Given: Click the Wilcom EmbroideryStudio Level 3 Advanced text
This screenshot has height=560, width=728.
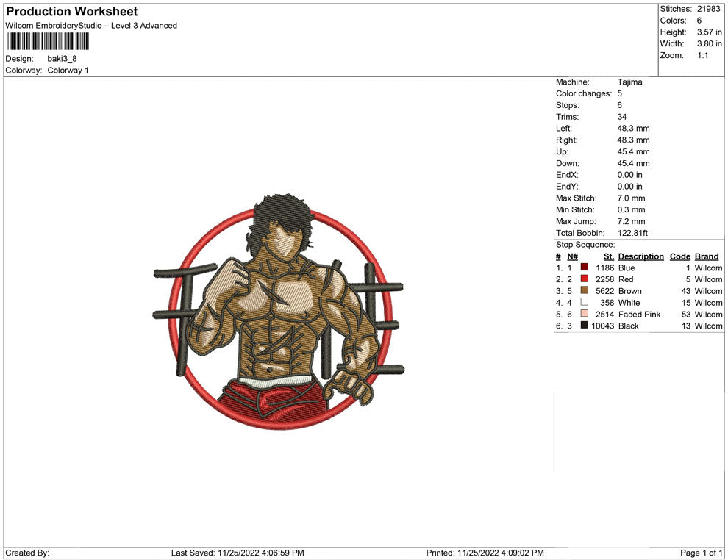Looking at the screenshot, I should [91, 26].
